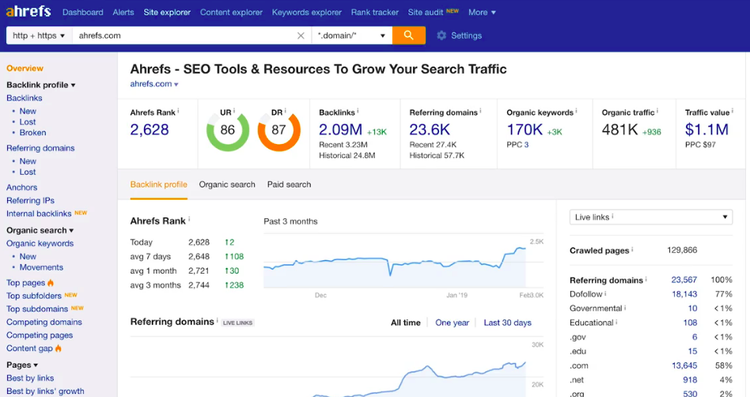
Task: Open the *.domain/* mode dropdown
Action: coord(352,35)
